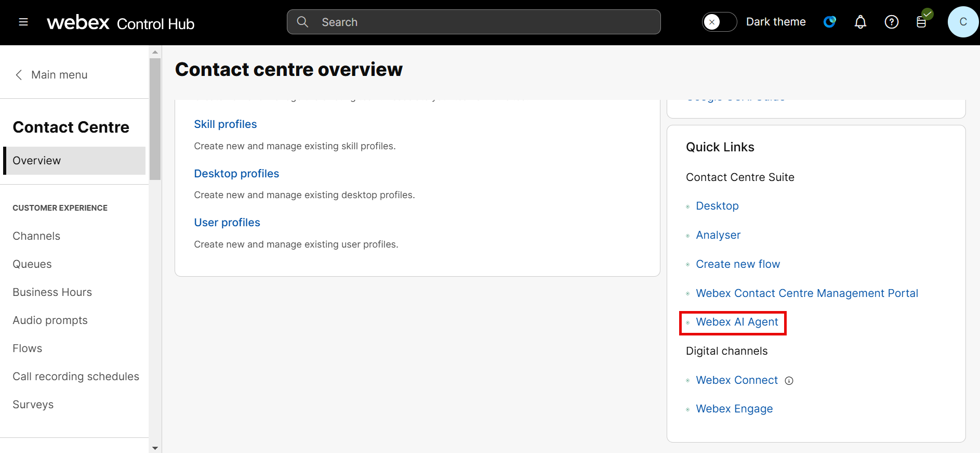This screenshot has width=980, height=453.
Task: Click the Webex Control Hub logo
Action: click(121, 23)
